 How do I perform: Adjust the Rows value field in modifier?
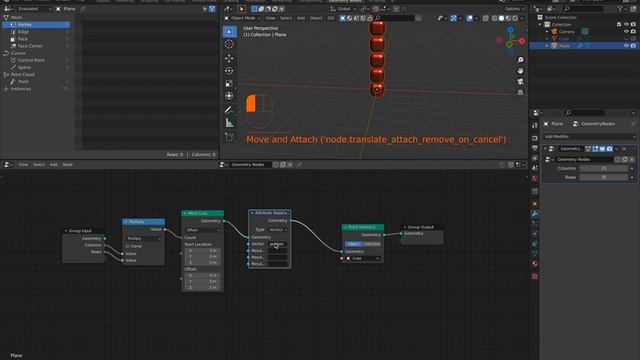pos(604,177)
